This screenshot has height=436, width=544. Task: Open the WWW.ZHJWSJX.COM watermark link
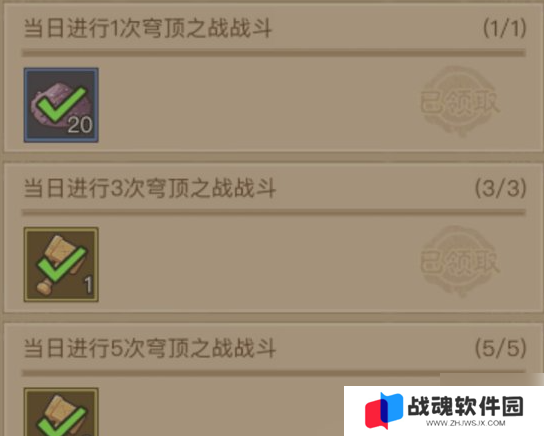(x=466, y=423)
